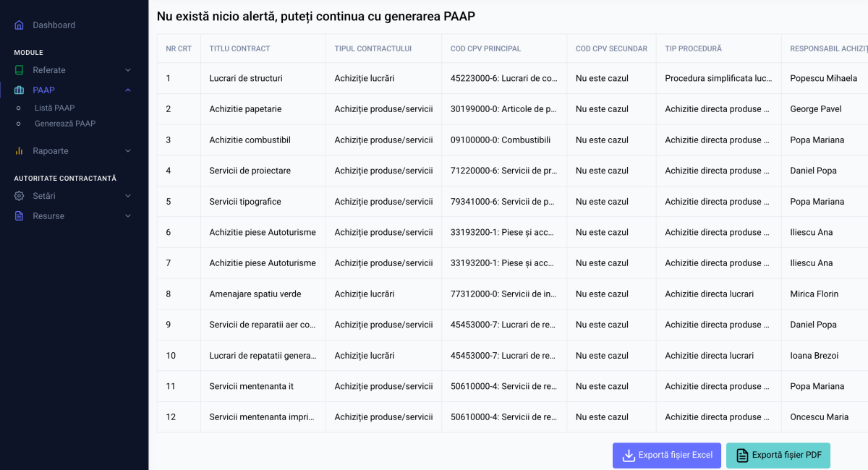868x470 pixels.
Task: Click the Dashboard home icon
Action: (x=20, y=25)
